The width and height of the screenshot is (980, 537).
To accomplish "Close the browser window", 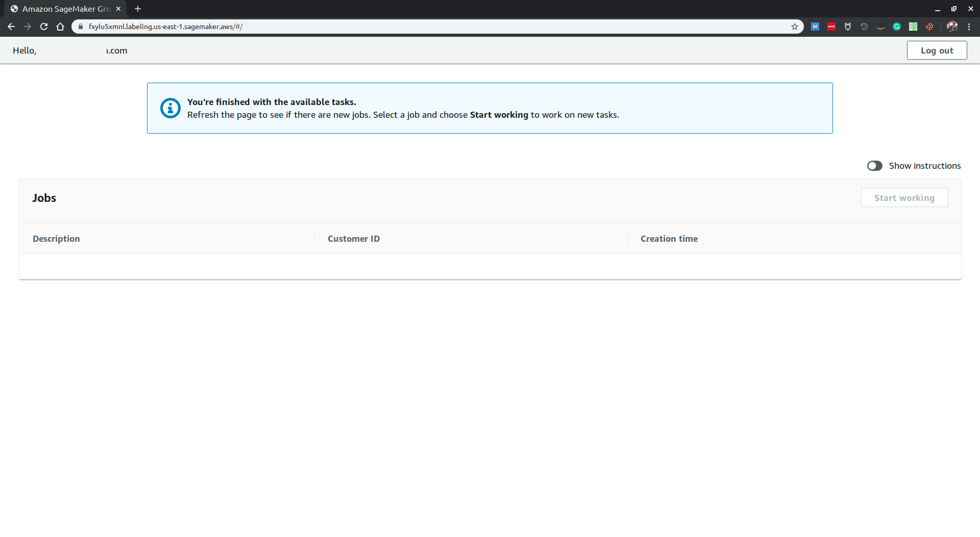I will tap(970, 9).
